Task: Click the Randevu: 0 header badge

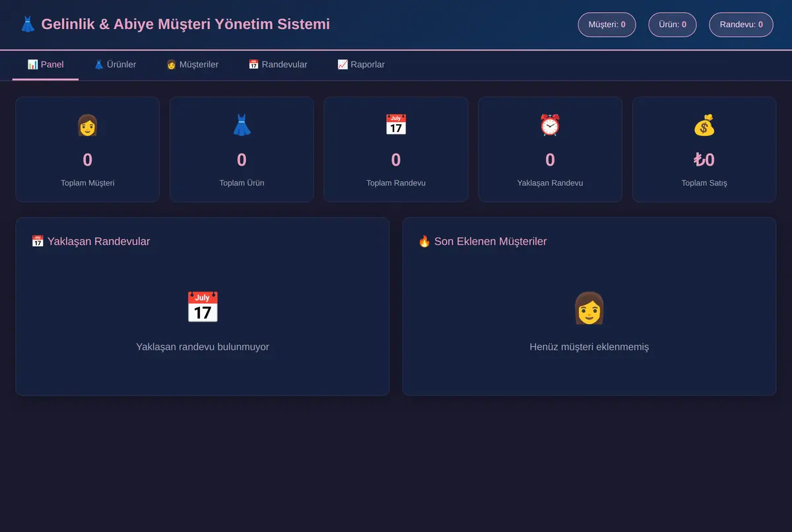Action: click(741, 24)
